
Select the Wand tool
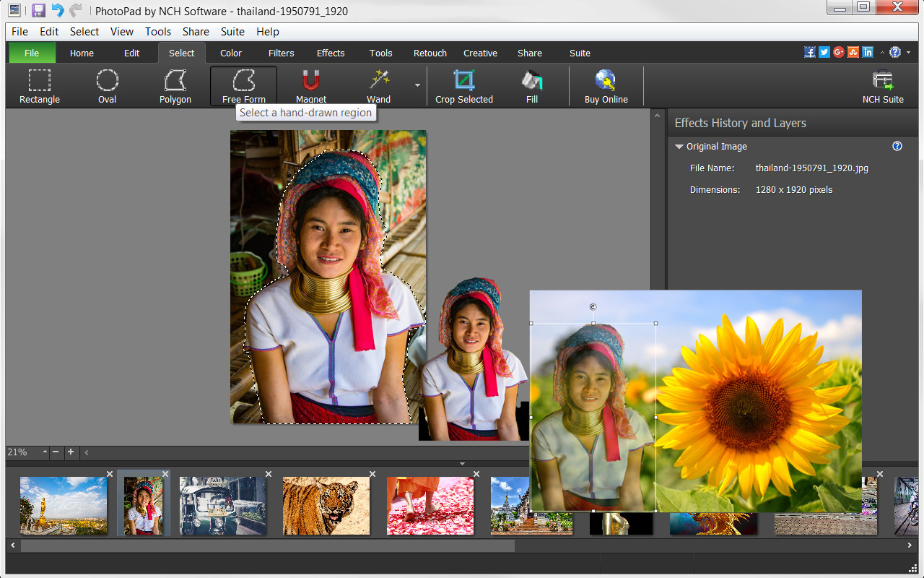(378, 85)
